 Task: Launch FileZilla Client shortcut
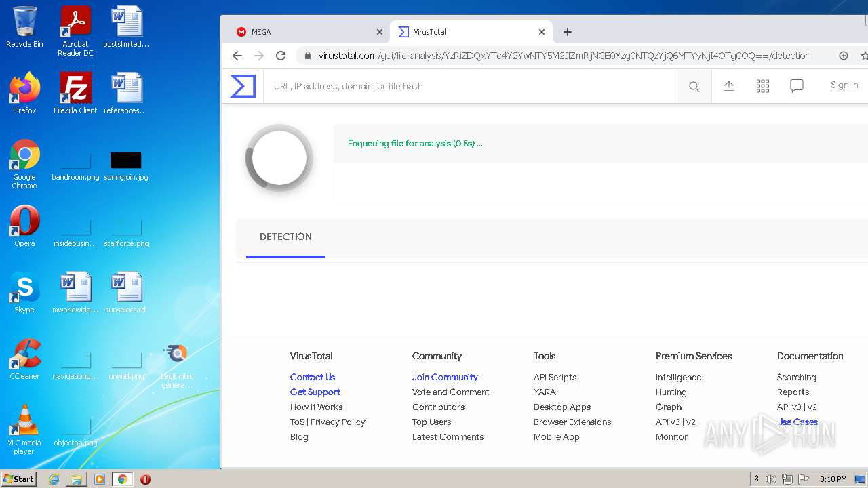click(75, 94)
